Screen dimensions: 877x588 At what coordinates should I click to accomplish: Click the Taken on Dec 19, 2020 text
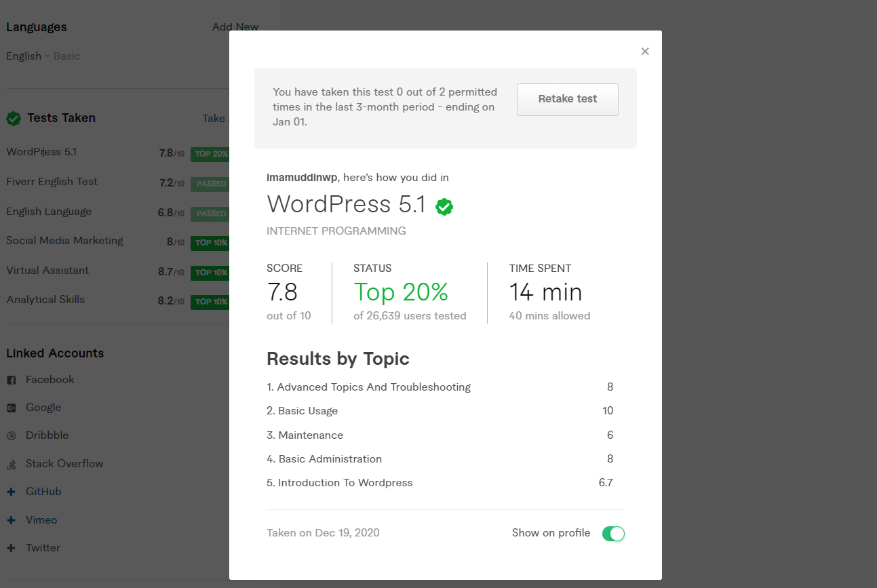point(323,533)
